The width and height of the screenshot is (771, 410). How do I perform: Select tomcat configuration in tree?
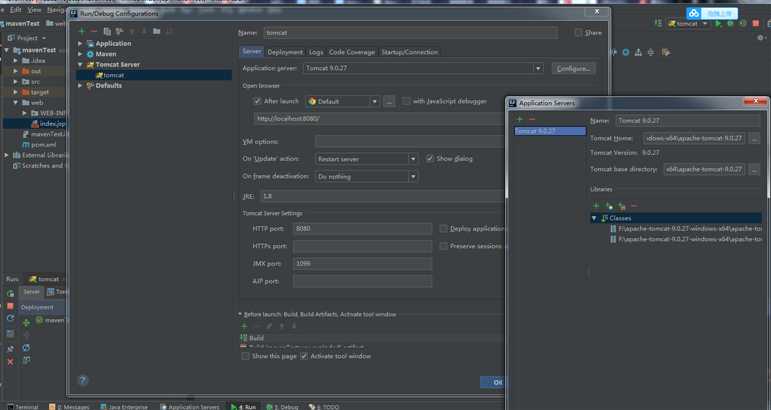click(x=154, y=75)
